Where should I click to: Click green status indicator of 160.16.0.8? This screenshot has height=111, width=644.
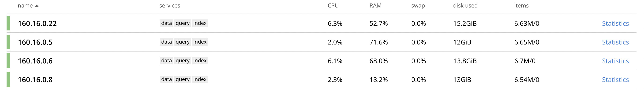tap(8, 79)
